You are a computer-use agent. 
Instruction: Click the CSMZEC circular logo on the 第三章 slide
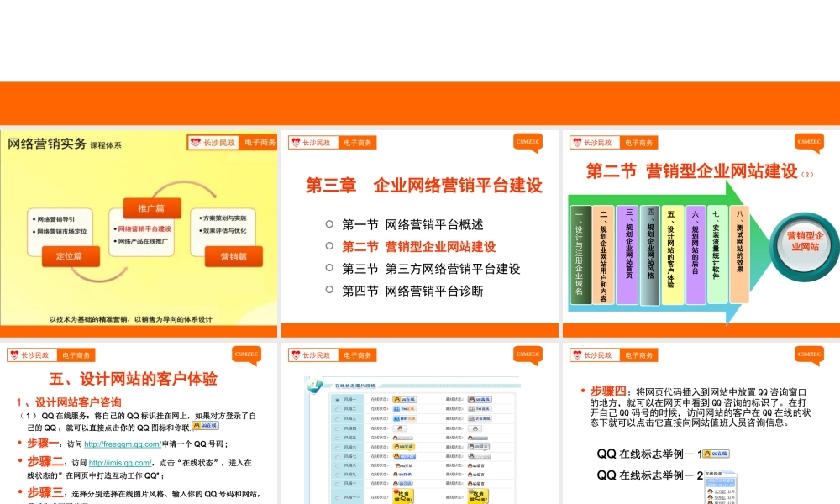point(529,143)
